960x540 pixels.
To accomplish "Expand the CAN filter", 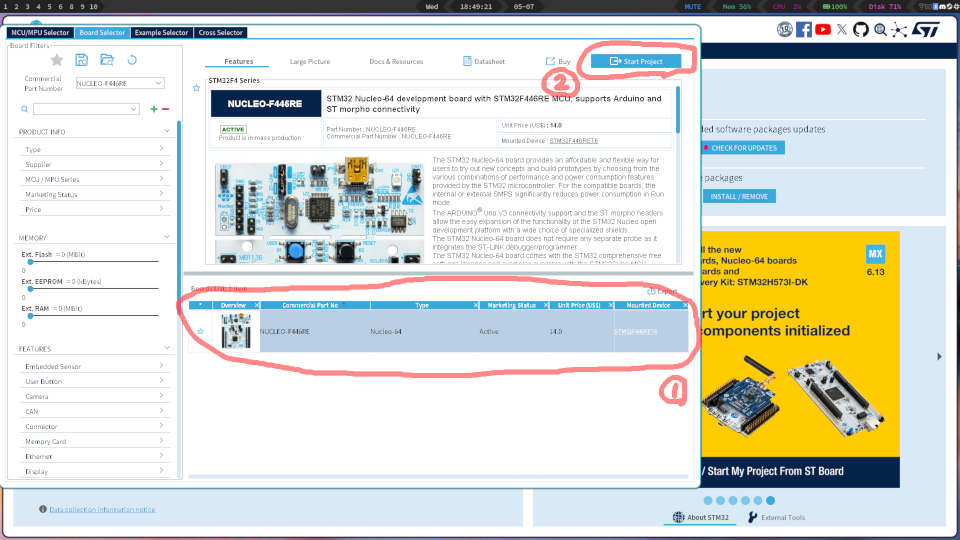I will click(x=161, y=411).
